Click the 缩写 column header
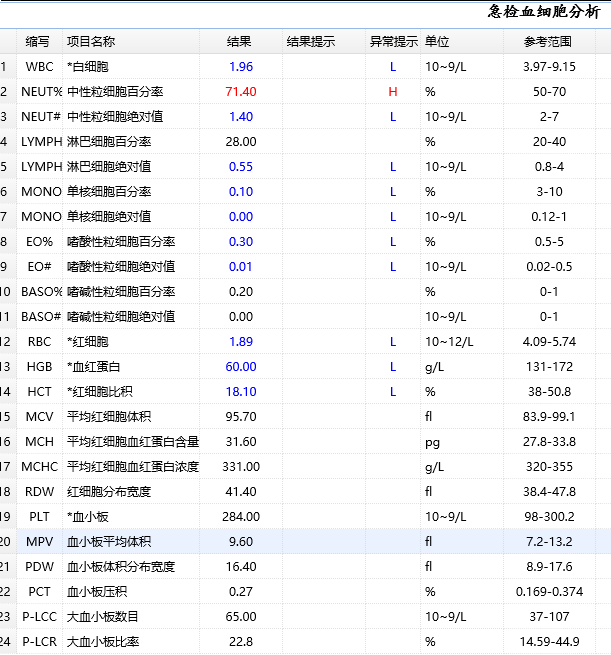Image resolution: width=611 pixels, height=655 pixels. coord(38,42)
